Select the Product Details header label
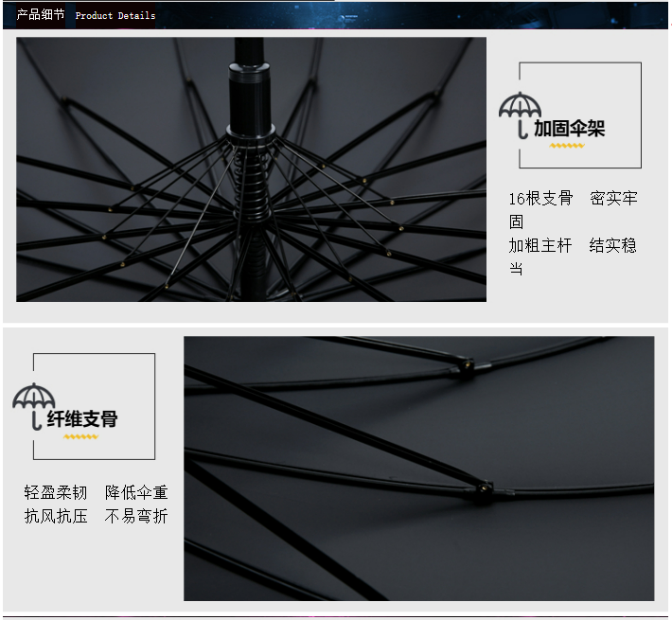This screenshot has width=672, height=620. [x=115, y=15]
